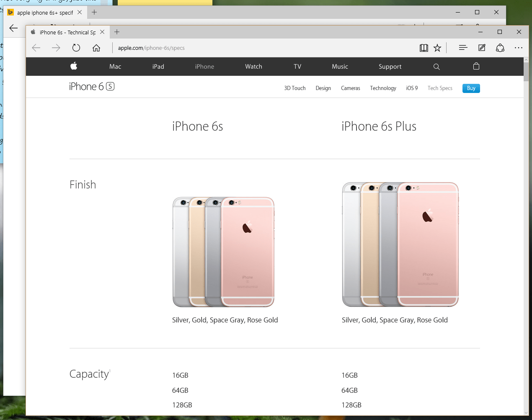The height and width of the screenshot is (420, 532).
Task: Close the background Edge window
Action: 496,12
